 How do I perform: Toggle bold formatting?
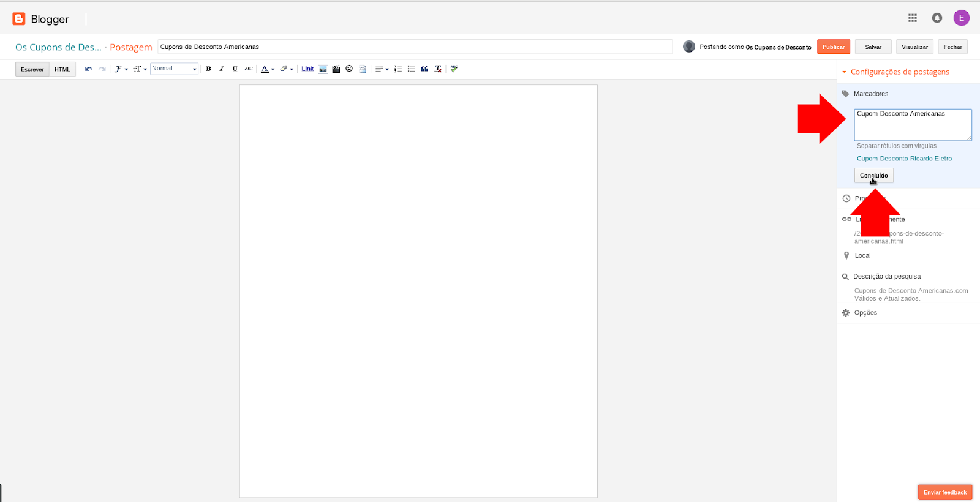click(x=209, y=69)
